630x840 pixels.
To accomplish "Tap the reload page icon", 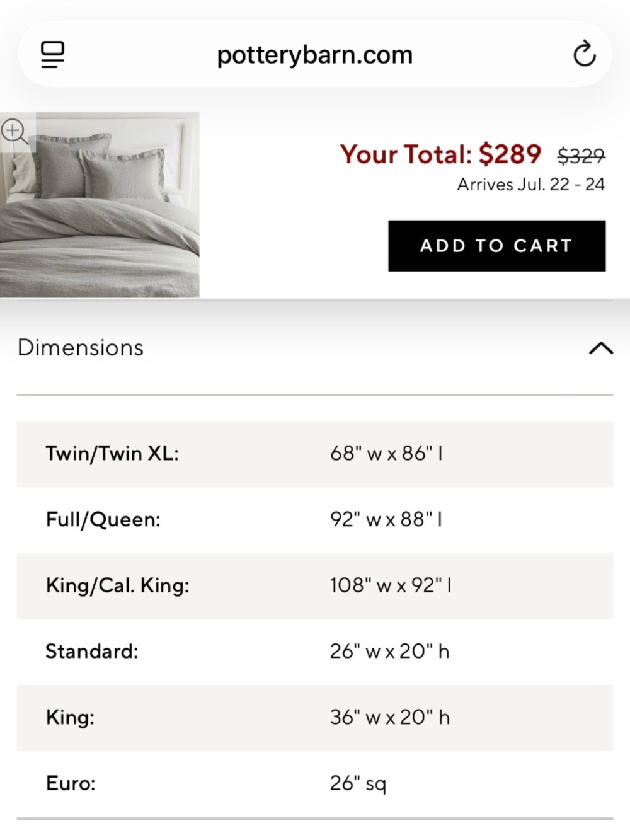I will 584,54.
